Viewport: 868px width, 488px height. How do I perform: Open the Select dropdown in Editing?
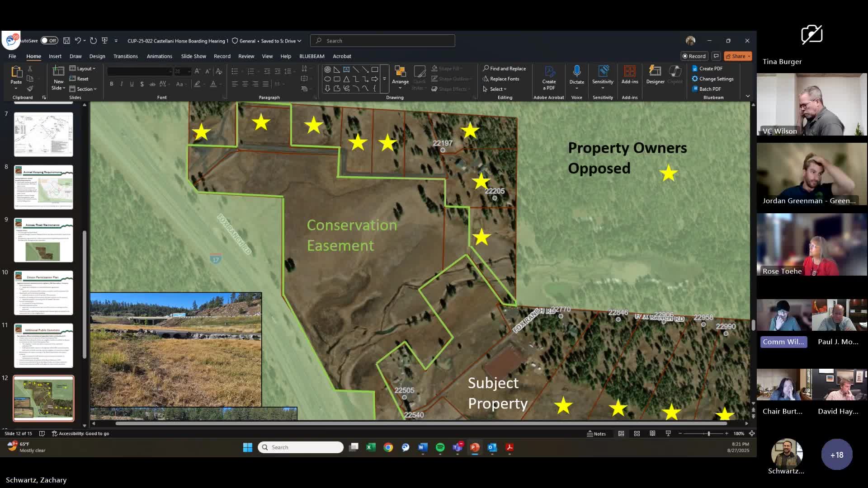(495, 89)
